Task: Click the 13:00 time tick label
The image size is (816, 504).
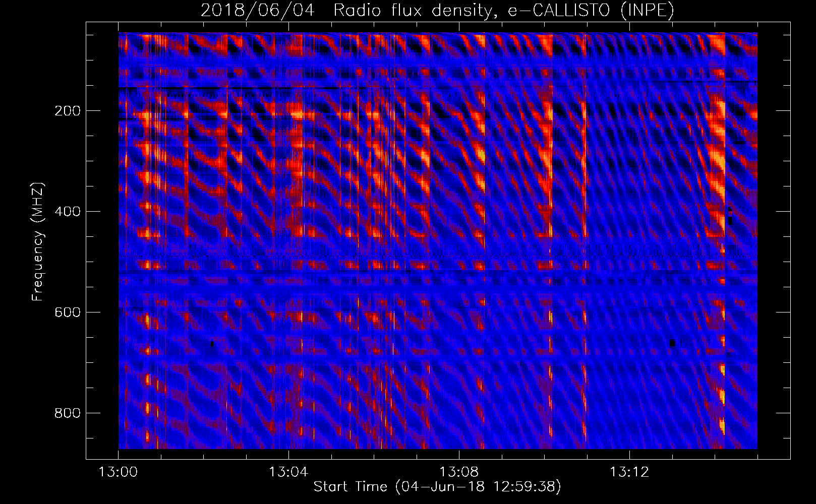Action: click(x=118, y=472)
